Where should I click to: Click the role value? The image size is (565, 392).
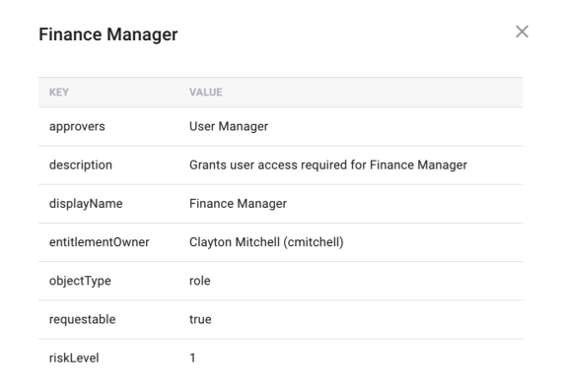point(200,281)
